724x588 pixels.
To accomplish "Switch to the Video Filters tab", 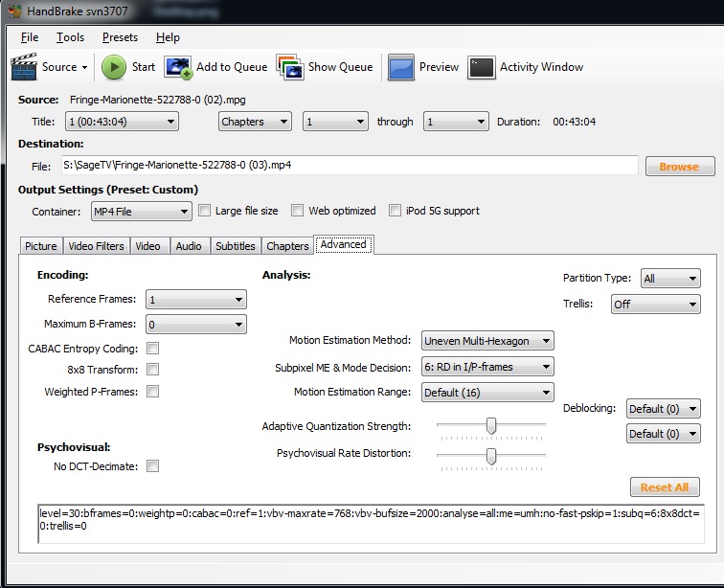I will pos(96,246).
